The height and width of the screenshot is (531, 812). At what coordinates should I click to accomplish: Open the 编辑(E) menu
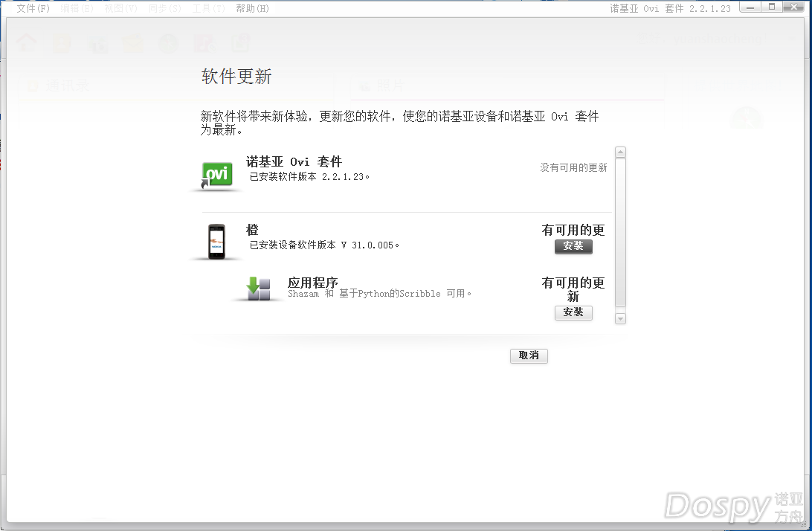[77, 8]
